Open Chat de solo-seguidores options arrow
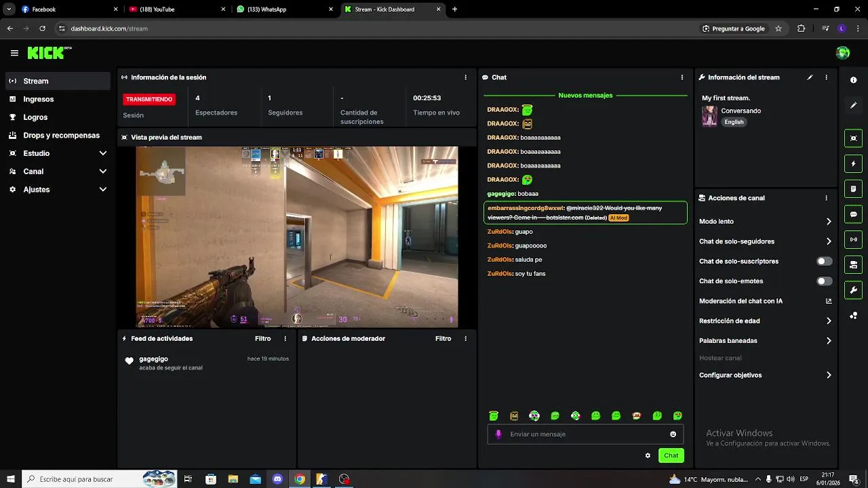This screenshot has height=488, width=868. (x=829, y=241)
